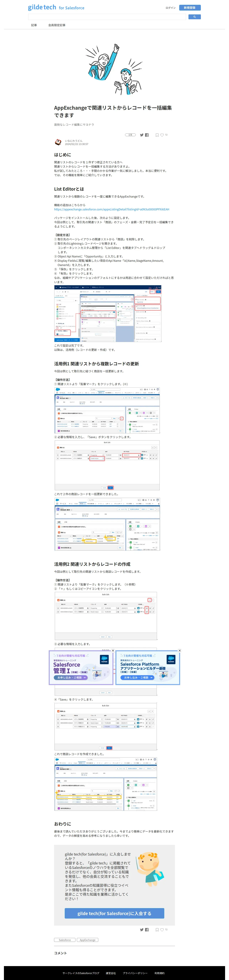
Task: Open the Lightning App Builder settings screenshot
Action: pyautogui.click(x=108, y=313)
